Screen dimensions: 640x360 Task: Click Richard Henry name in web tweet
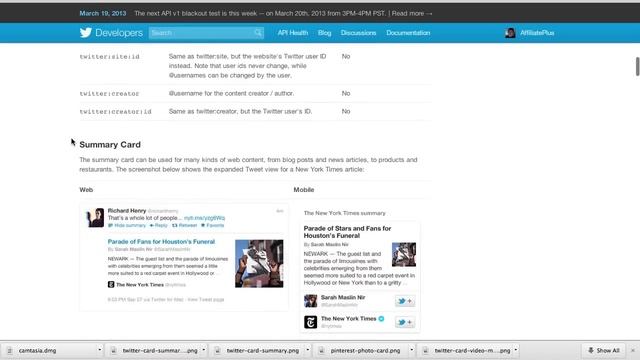[127, 211]
